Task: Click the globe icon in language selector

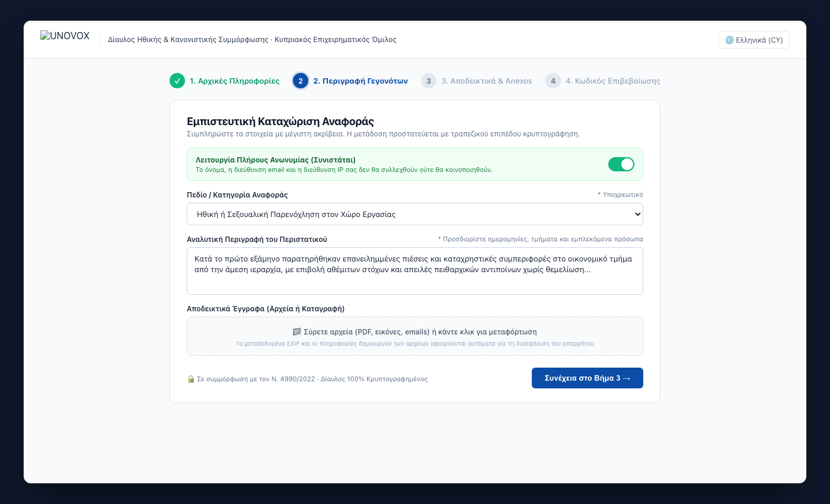Action: tap(729, 40)
